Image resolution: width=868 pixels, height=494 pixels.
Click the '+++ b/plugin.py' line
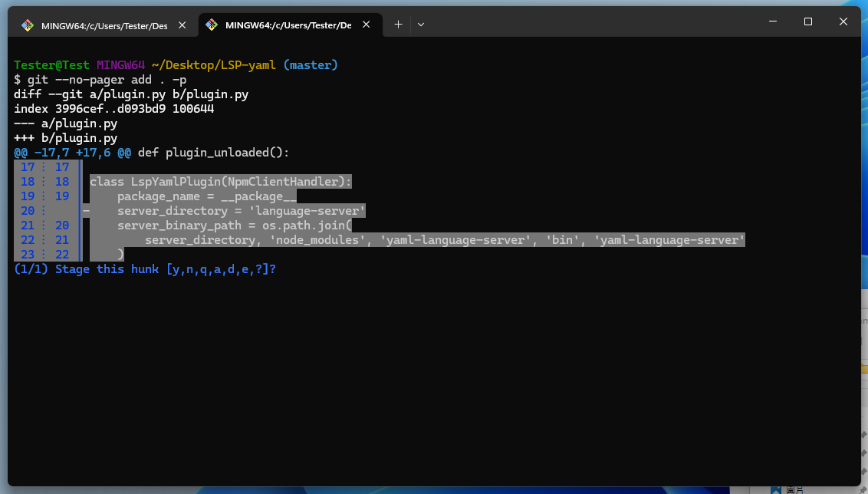[65, 138]
